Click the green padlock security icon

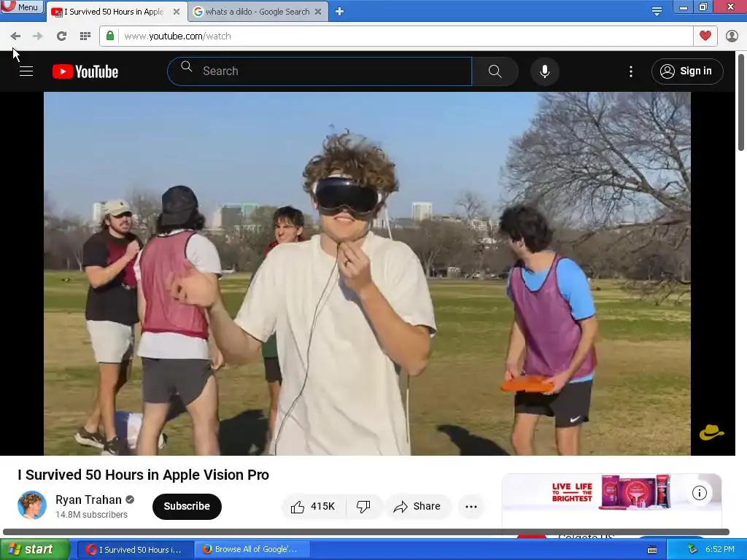(x=110, y=36)
